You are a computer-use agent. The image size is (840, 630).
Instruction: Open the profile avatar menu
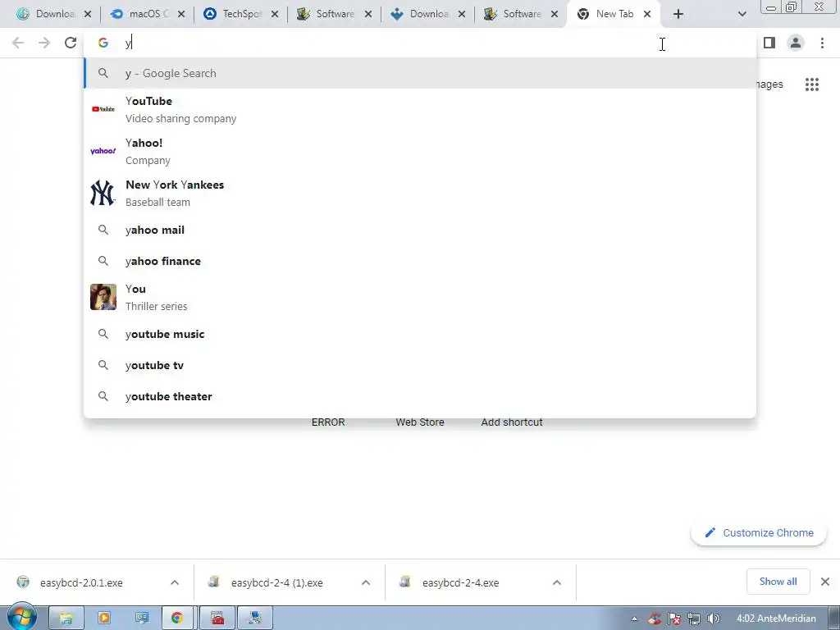tap(796, 43)
